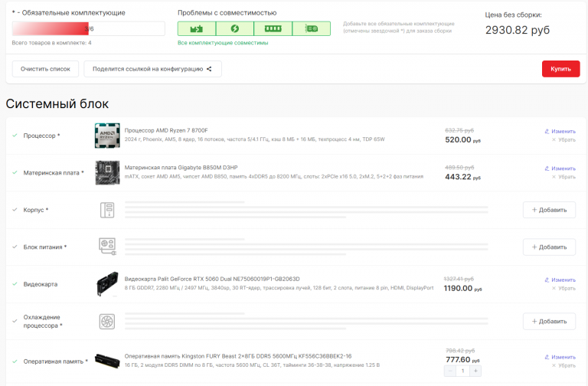Click Убрать for the RAM
The width and height of the screenshot is (588, 386).
coord(563,365)
